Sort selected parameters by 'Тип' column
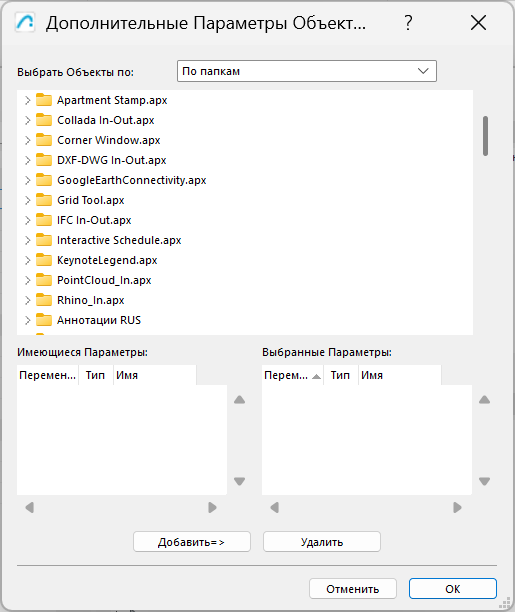515x612 pixels. pyautogui.click(x=341, y=375)
